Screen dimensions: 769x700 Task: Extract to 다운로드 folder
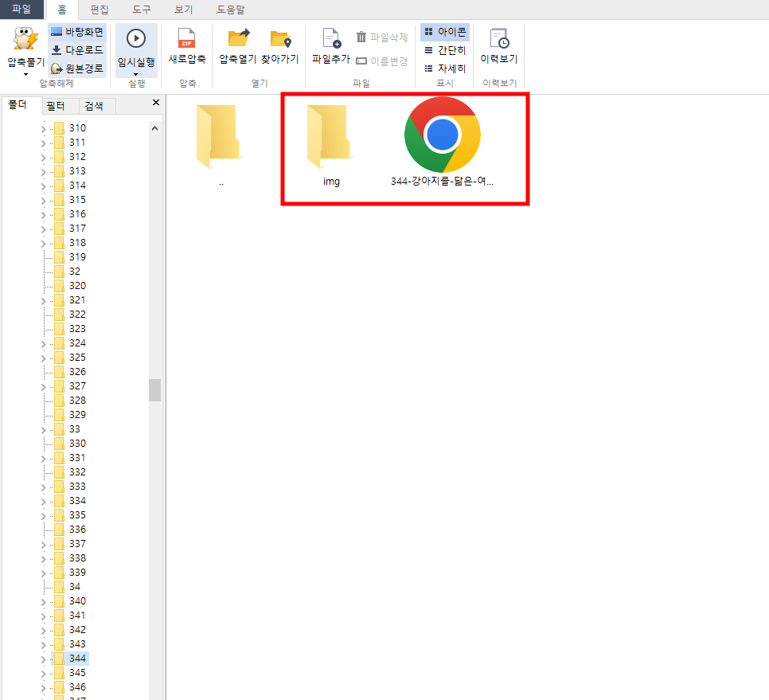[77, 50]
